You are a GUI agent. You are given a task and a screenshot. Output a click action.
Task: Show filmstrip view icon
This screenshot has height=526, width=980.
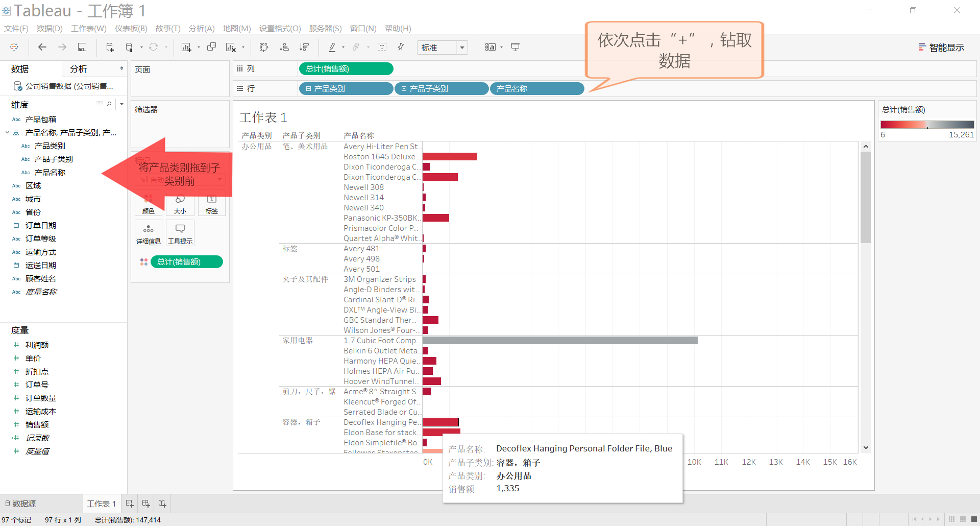(x=963, y=519)
